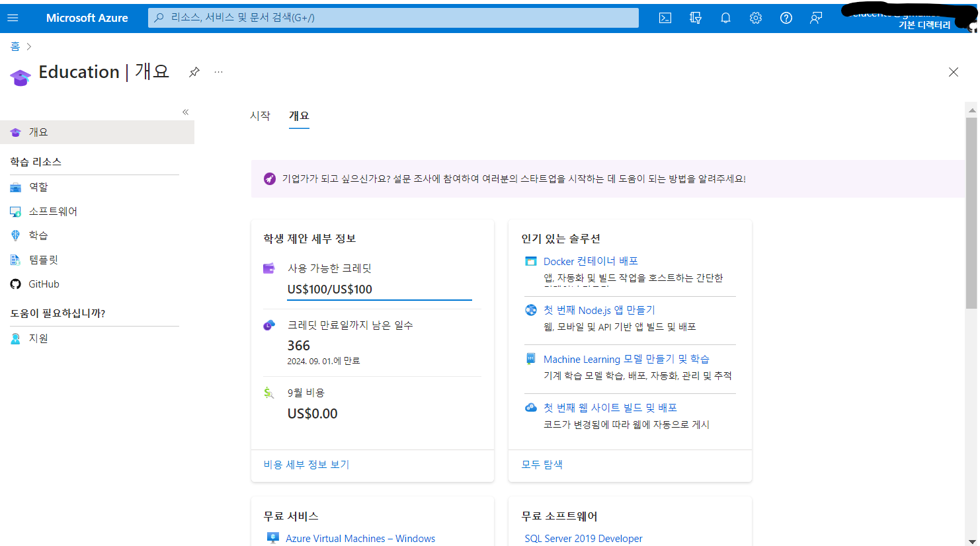This screenshot has width=980, height=546.
Task: Open Azure Virtual Machines – Windows link
Action: pyautogui.click(x=360, y=539)
